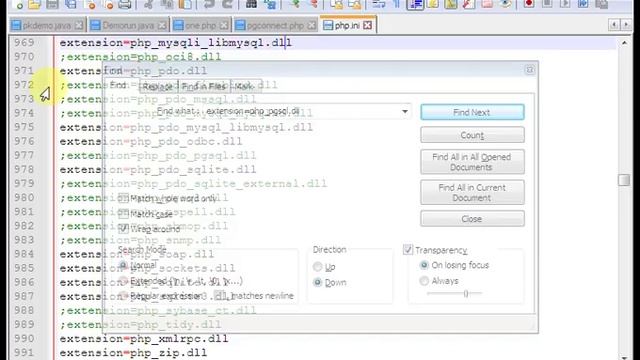Viewport: 640px width, 360px height.
Task: Select Always transparency option
Action: tap(424, 281)
